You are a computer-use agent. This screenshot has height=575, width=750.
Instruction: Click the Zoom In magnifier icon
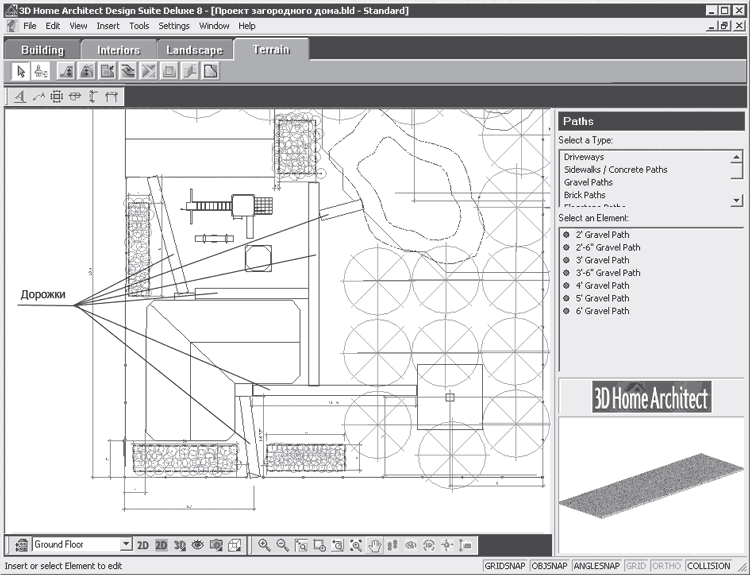click(x=264, y=545)
